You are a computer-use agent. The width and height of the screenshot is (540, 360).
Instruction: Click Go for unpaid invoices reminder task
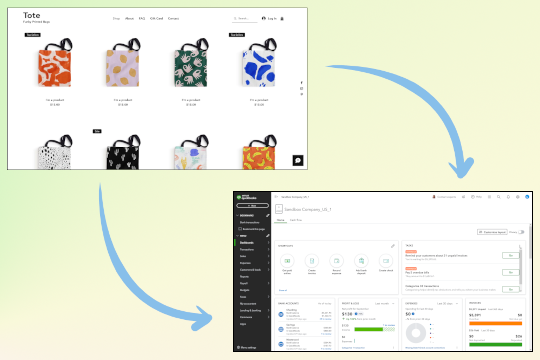coord(511,256)
